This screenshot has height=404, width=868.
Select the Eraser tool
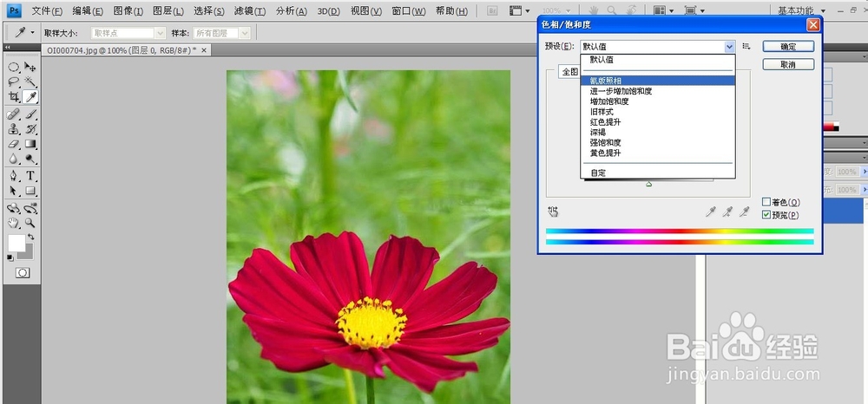click(14, 144)
